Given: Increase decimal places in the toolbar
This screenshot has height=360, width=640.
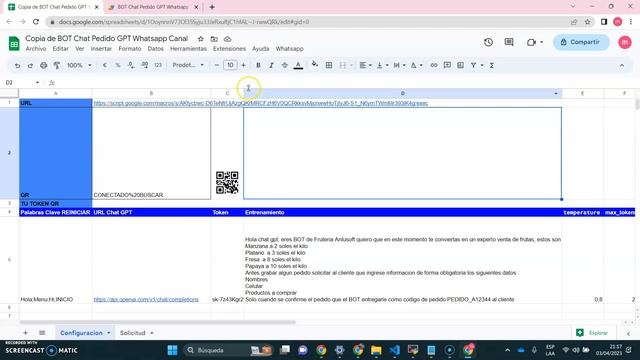Looking at the screenshot, I should 144,65.
